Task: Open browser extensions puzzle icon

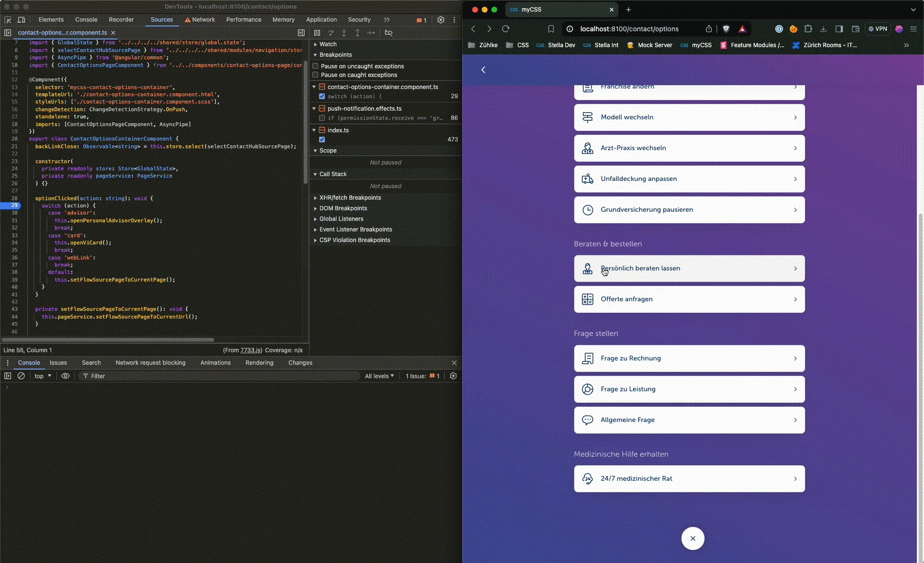Action: coord(808,29)
